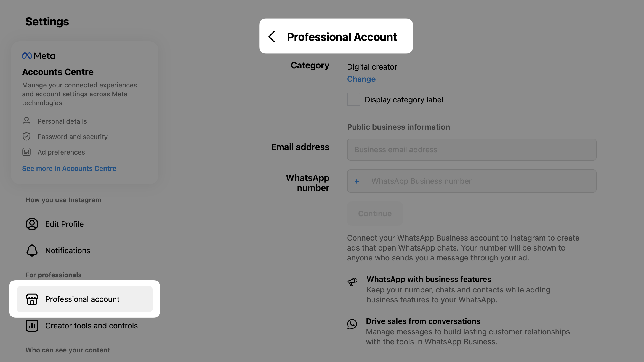Click the Ad preferences icon
The width and height of the screenshot is (644, 362).
(26, 152)
